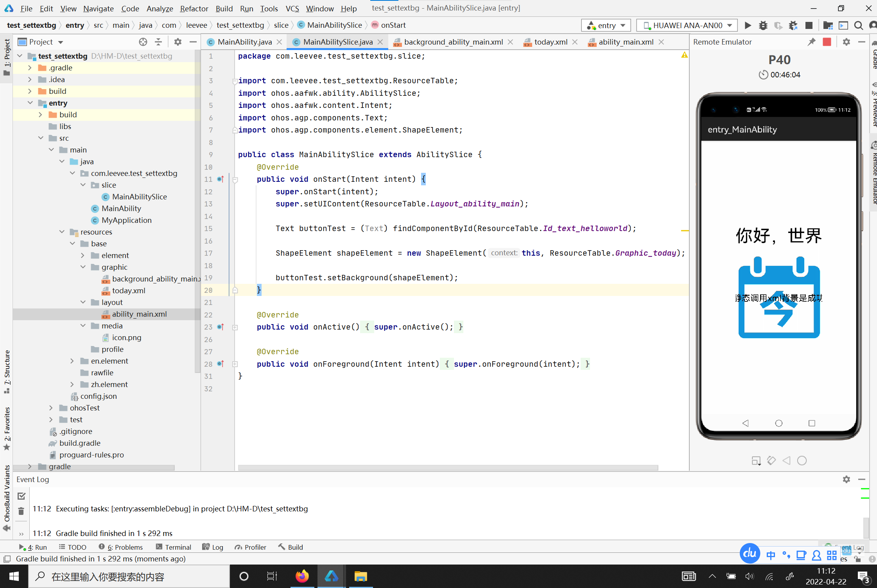Click red stop button in Remote Emulator
Viewport: 877px width, 588px height.
(827, 42)
